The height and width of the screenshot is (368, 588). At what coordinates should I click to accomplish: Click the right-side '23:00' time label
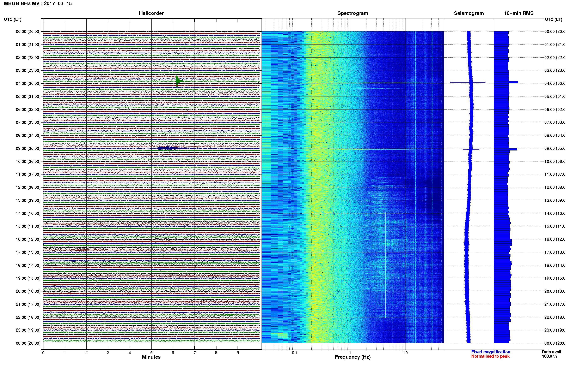click(555, 330)
